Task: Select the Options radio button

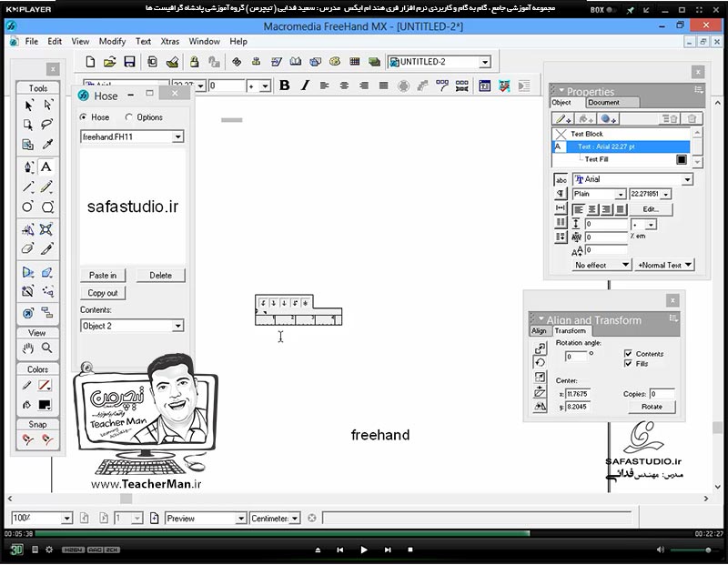Action: click(x=128, y=117)
